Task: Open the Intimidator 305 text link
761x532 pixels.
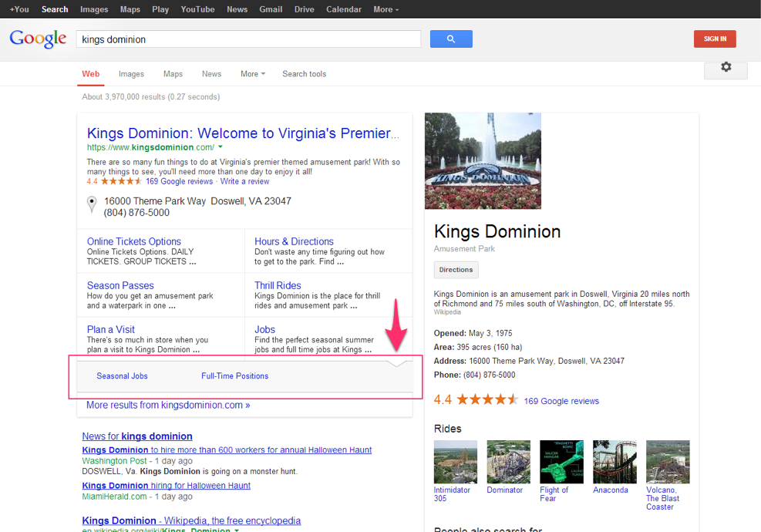Action: [x=452, y=494]
